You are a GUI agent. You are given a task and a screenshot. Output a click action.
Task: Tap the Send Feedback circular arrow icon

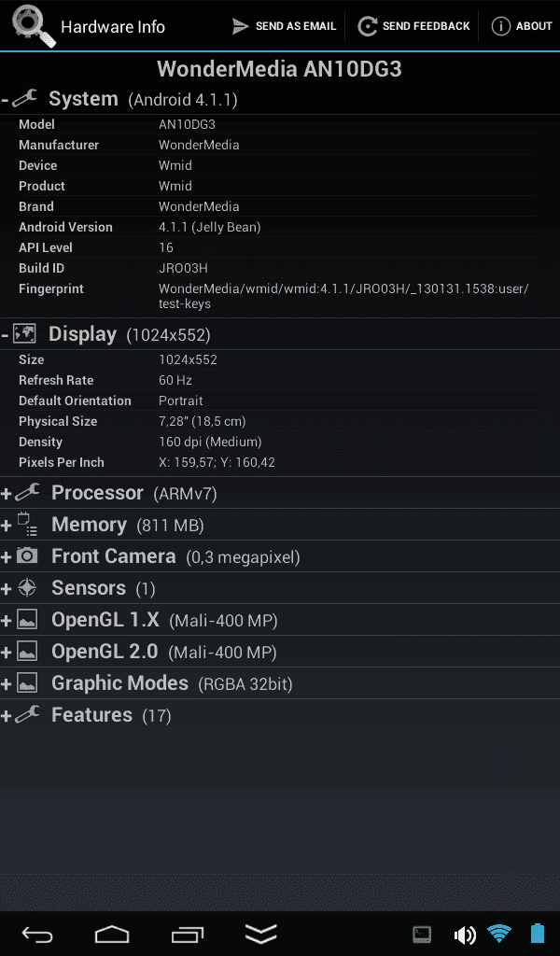coord(367,26)
